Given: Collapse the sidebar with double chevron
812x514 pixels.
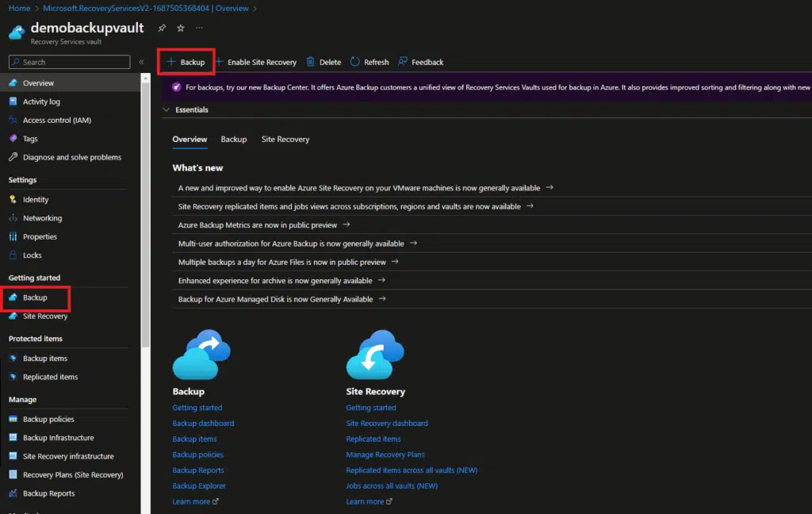Looking at the screenshot, I should pyautogui.click(x=141, y=62).
